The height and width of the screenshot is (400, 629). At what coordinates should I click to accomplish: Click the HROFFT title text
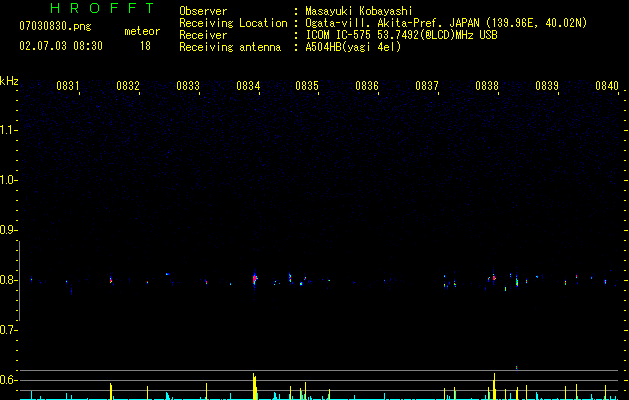102,8
